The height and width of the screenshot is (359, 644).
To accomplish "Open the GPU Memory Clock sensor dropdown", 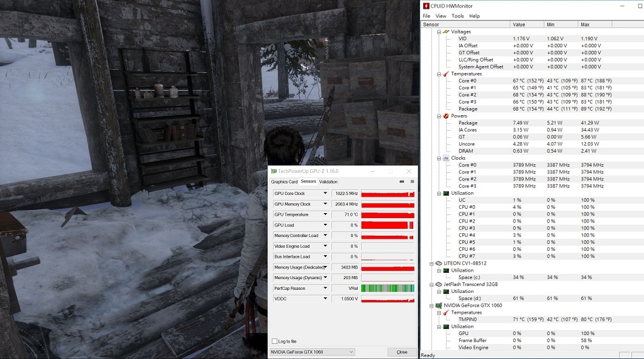I will point(325,204).
